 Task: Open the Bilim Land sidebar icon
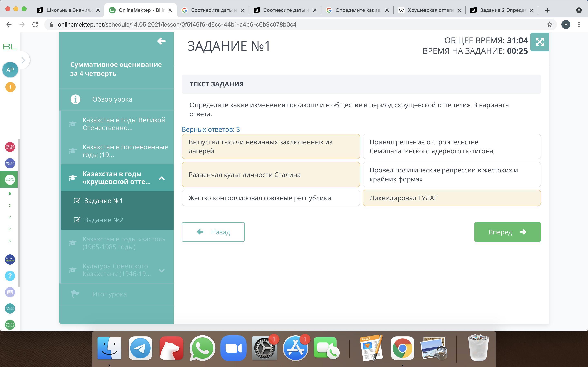click(10, 325)
